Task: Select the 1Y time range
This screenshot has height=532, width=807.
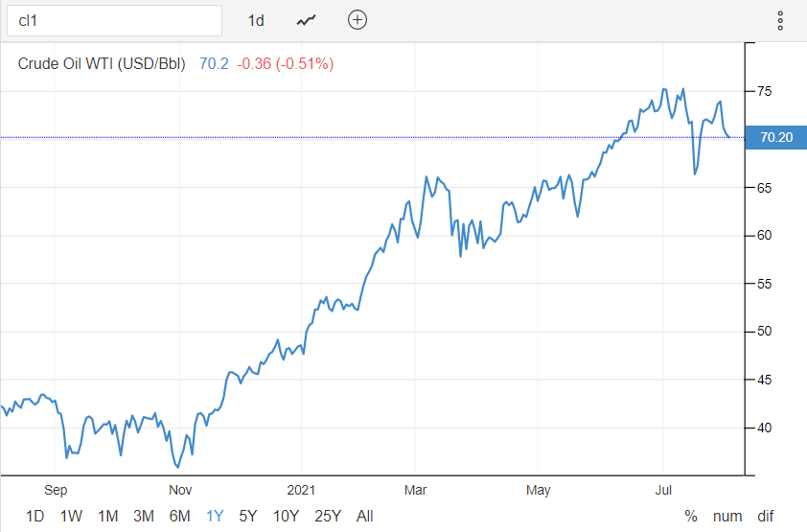Action: [215, 516]
